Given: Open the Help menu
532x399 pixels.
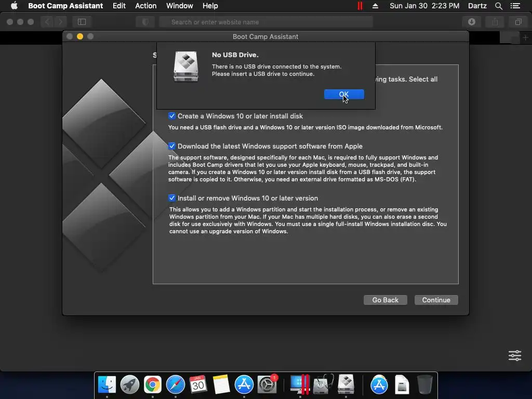Looking at the screenshot, I should (210, 6).
